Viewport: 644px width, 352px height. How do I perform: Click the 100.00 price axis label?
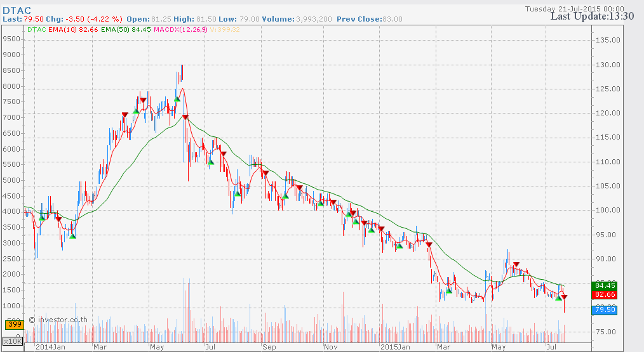point(608,210)
